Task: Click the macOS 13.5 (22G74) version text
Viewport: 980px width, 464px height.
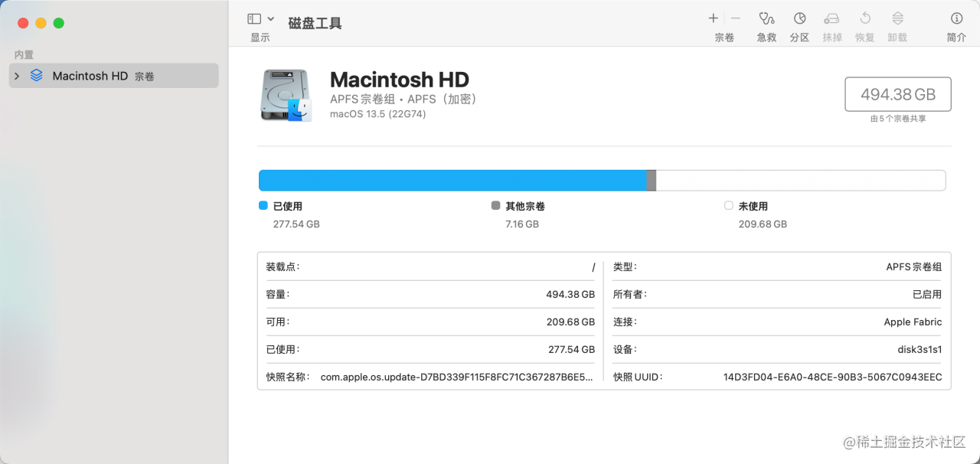Action: pos(378,114)
